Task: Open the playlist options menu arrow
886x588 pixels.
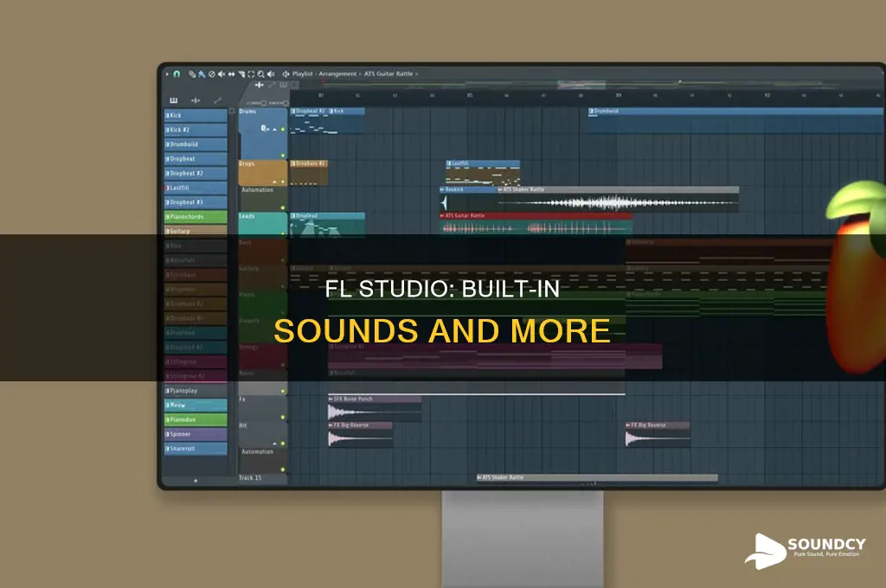Action: 167,74
